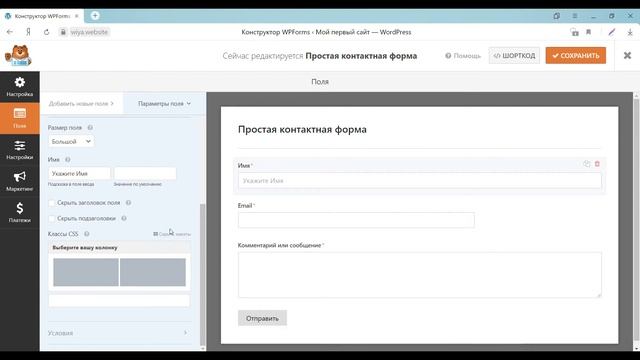Open tab overview icon in title bar

(x=556, y=16)
